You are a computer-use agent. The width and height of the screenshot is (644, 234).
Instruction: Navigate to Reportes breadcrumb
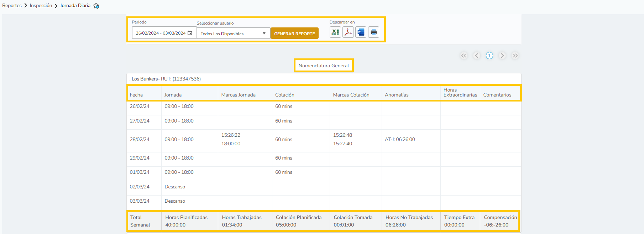click(12, 6)
